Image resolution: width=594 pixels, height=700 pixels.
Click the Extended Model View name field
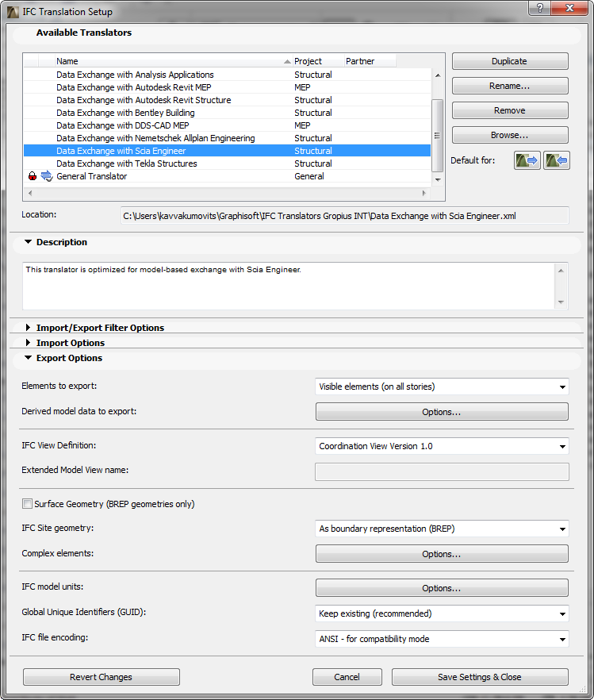[442, 472]
